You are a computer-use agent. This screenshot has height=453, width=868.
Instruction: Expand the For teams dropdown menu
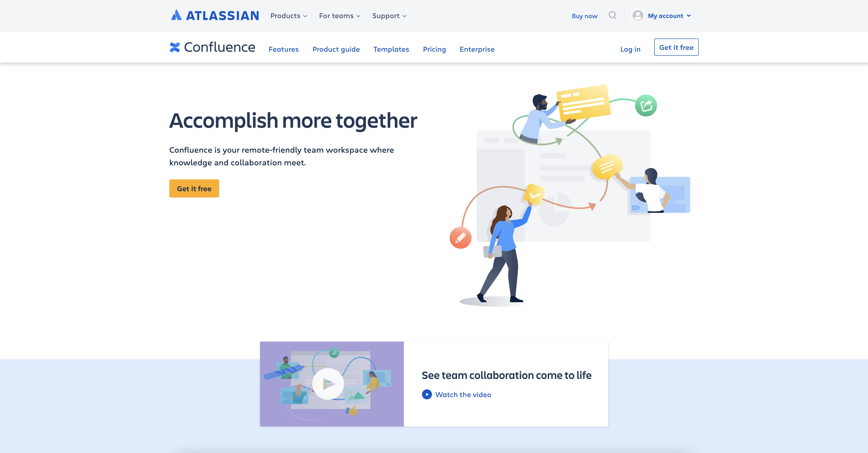coord(339,15)
